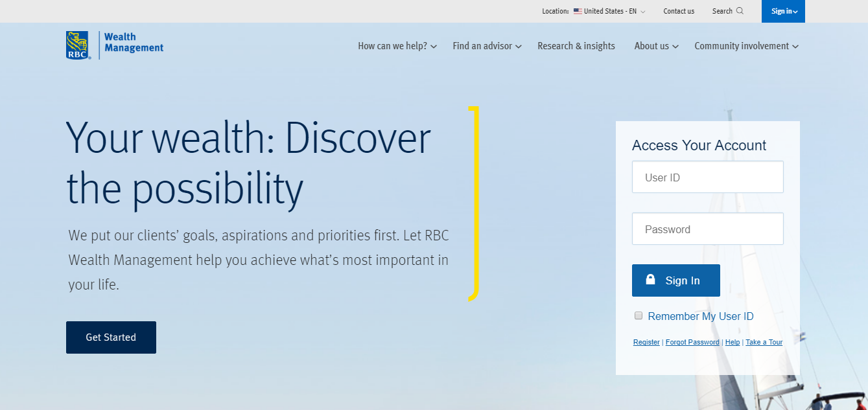This screenshot has width=868, height=410.
Task: Open Research & insights page
Action: [576, 46]
